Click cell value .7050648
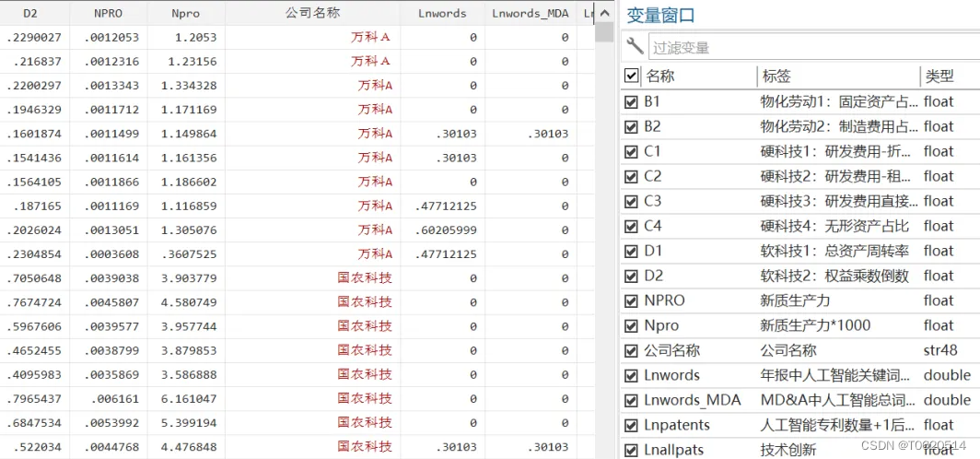 coord(34,278)
